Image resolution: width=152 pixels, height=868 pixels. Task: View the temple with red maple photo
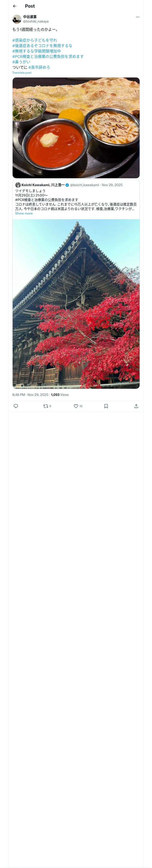click(x=76, y=304)
